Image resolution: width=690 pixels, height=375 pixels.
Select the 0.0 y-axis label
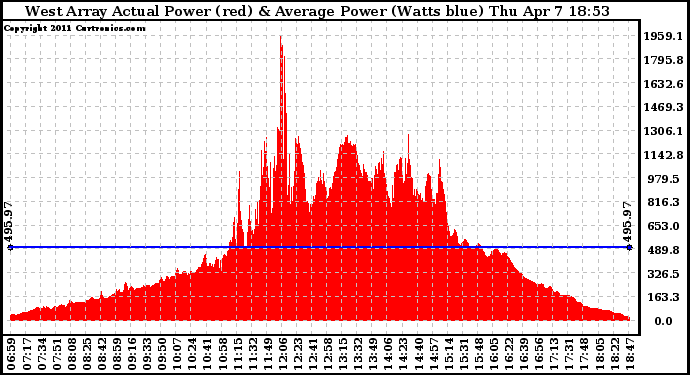(663, 321)
